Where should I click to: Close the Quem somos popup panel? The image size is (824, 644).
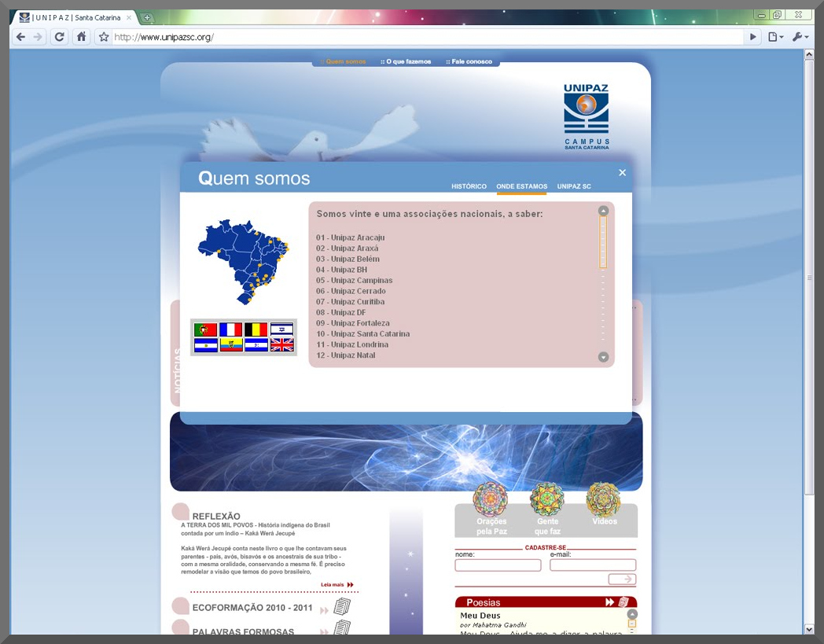pyautogui.click(x=622, y=172)
